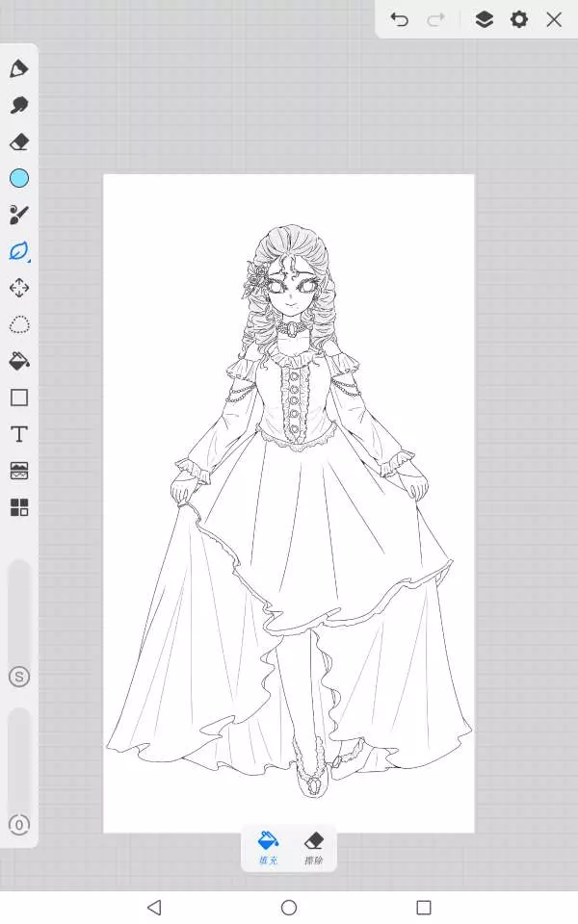The width and height of the screenshot is (578, 924).
Task: Choose the paint bucket tool in the sidebar
Action: click(x=19, y=361)
